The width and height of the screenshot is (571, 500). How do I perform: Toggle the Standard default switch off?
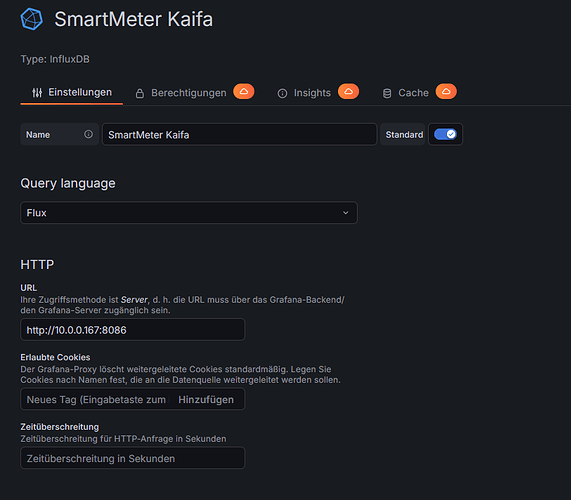point(445,134)
